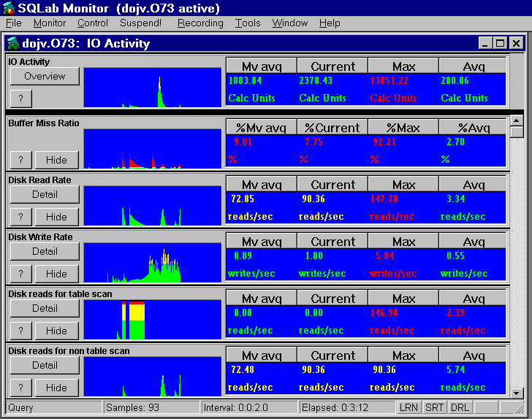Hide the Buffer Miss Ratio panel

[56, 160]
